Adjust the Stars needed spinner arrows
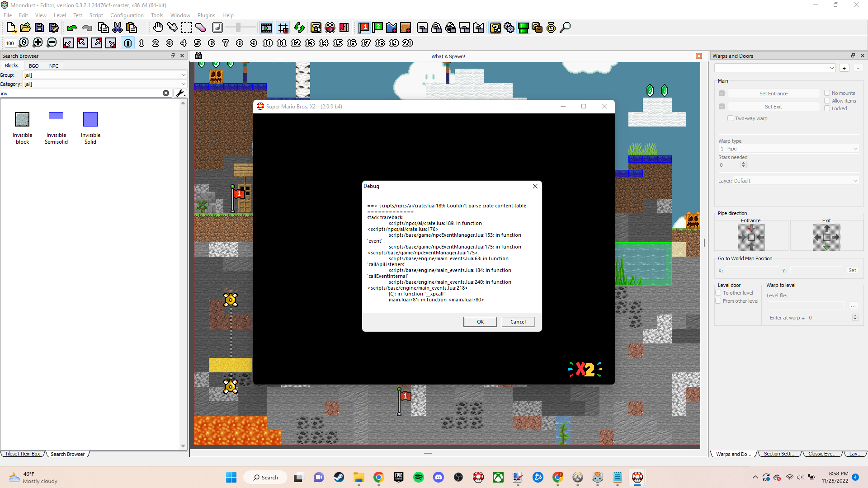The width and height of the screenshot is (868, 488). pyautogui.click(x=743, y=165)
